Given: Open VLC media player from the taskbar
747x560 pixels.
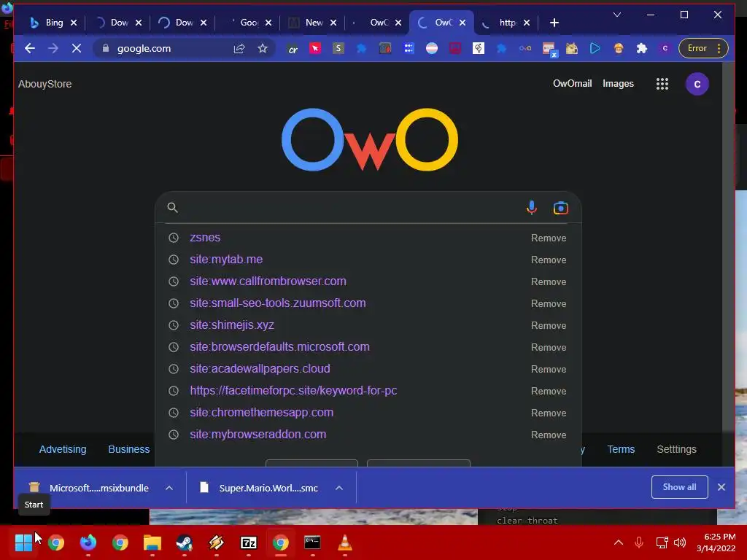Looking at the screenshot, I should pyautogui.click(x=345, y=542).
